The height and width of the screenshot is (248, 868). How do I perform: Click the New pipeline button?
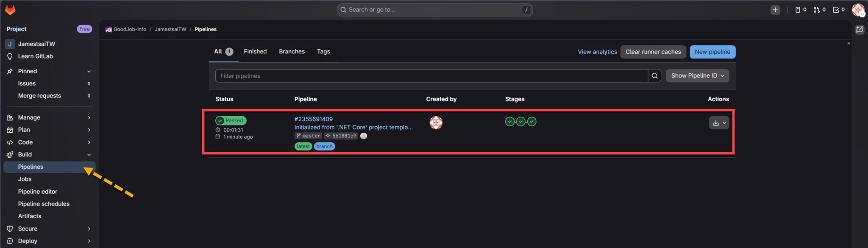pyautogui.click(x=712, y=52)
